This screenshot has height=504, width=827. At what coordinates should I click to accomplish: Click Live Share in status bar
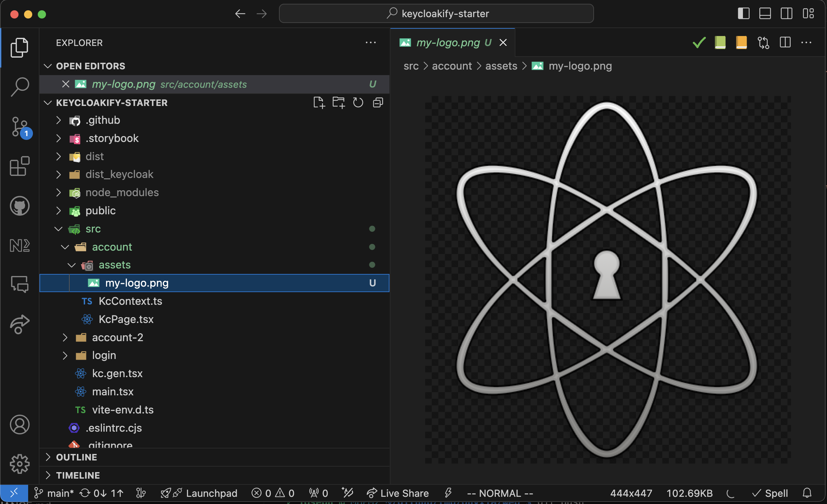pyautogui.click(x=398, y=493)
